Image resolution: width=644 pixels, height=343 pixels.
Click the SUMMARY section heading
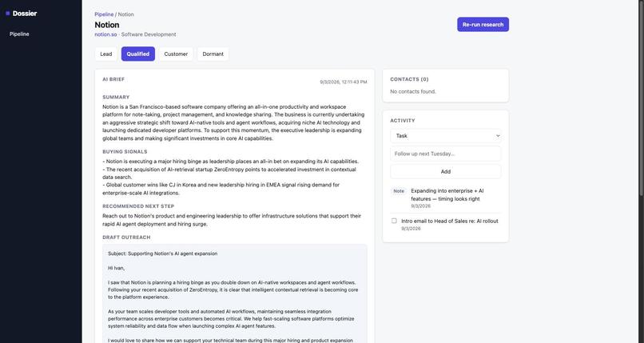[x=116, y=98]
